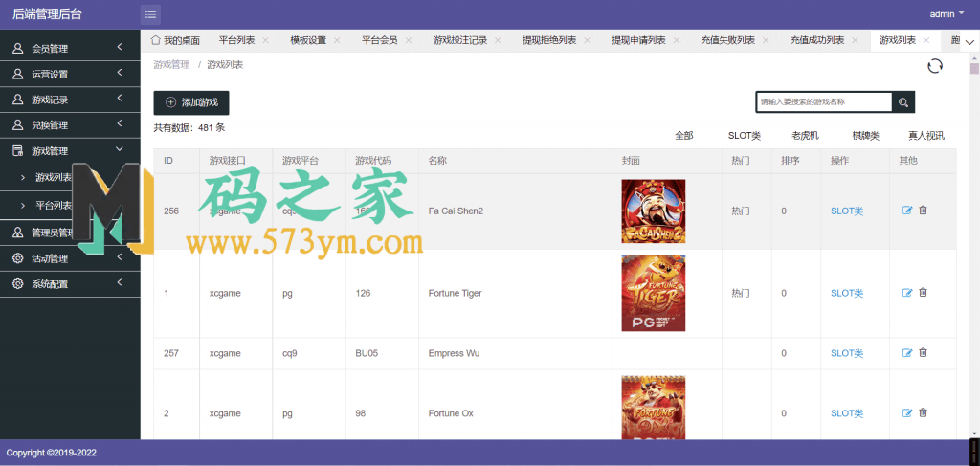The height and width of the screenshot is (466, 980).
Task: Delete the Fortune Ox game entry
Action: pos(924,413)
